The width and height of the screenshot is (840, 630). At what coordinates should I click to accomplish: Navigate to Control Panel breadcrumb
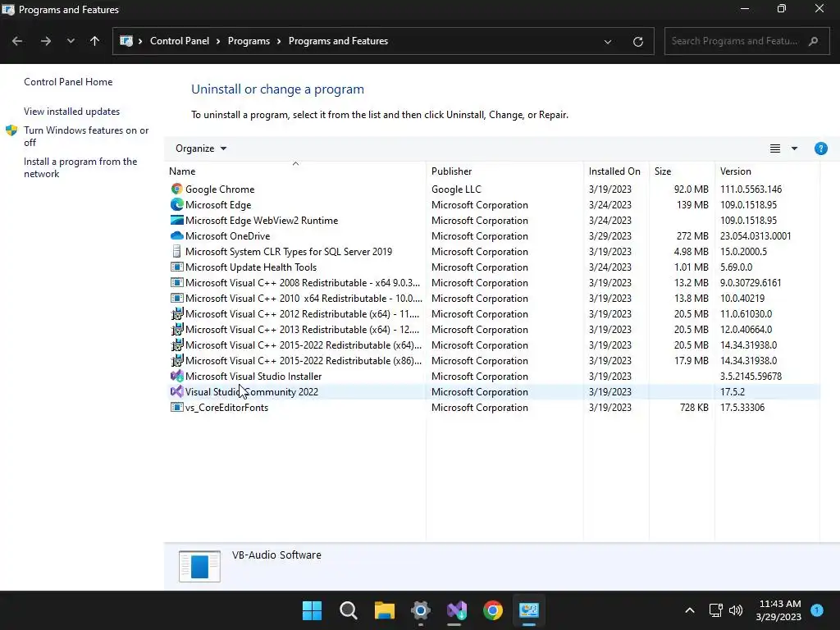(x=180, y=41)
